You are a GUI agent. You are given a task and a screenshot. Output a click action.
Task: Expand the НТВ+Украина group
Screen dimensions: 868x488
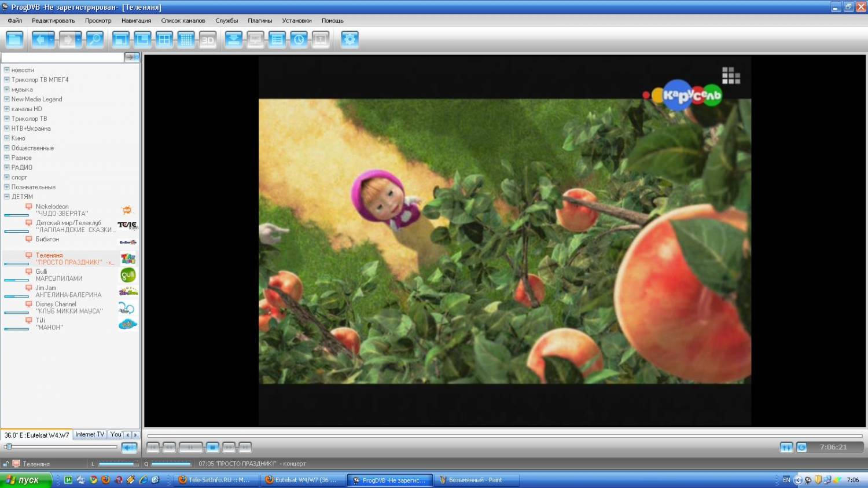pos(6,128)
